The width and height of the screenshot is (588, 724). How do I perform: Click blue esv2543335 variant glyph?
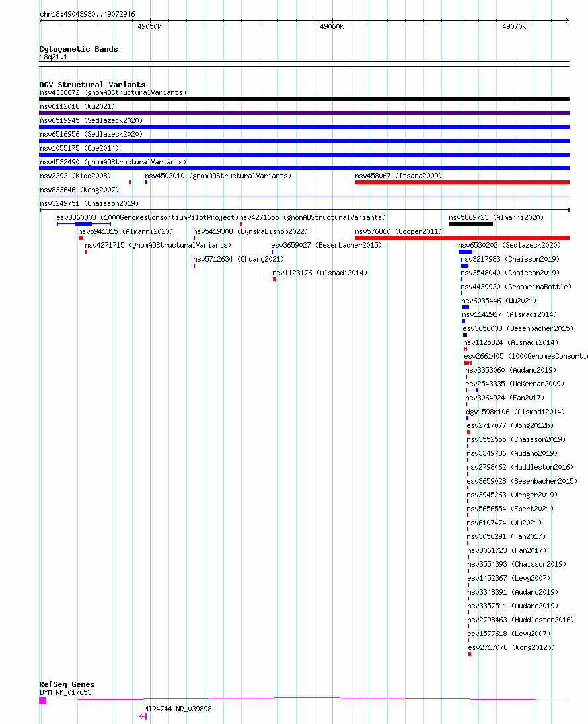(x=472, y=390)
